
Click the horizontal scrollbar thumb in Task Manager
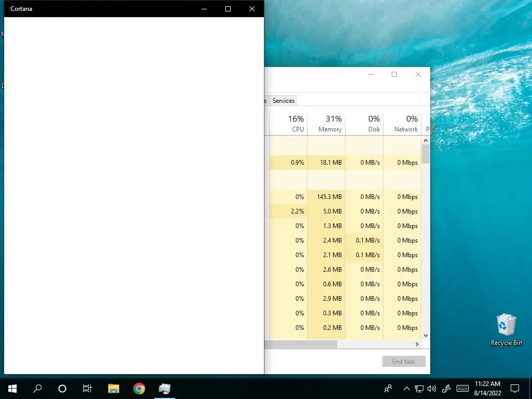pyautogui.click(x=301, y=344)
